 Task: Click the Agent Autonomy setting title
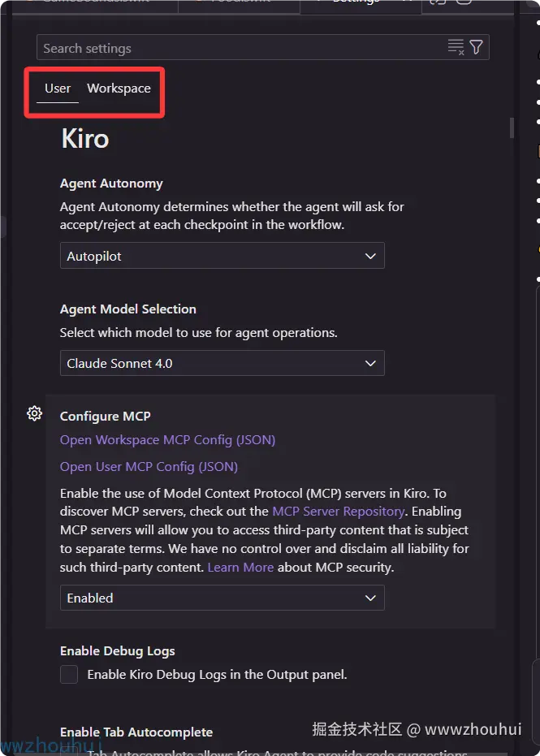click(x=111, y=184)
